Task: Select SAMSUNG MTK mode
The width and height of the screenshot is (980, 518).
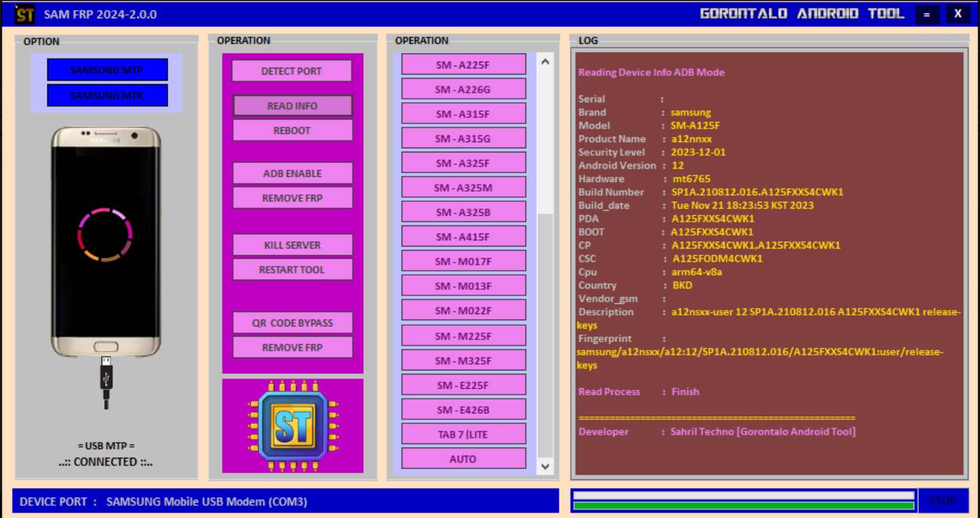Action: (x=107, y=96)
